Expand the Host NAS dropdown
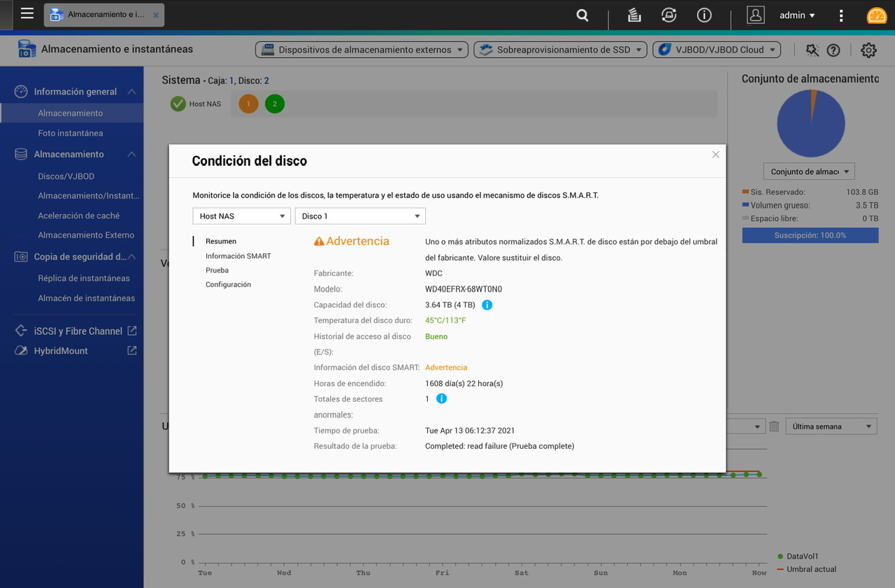This screenshot has height=588, width=895. click(x=241, y=216)
